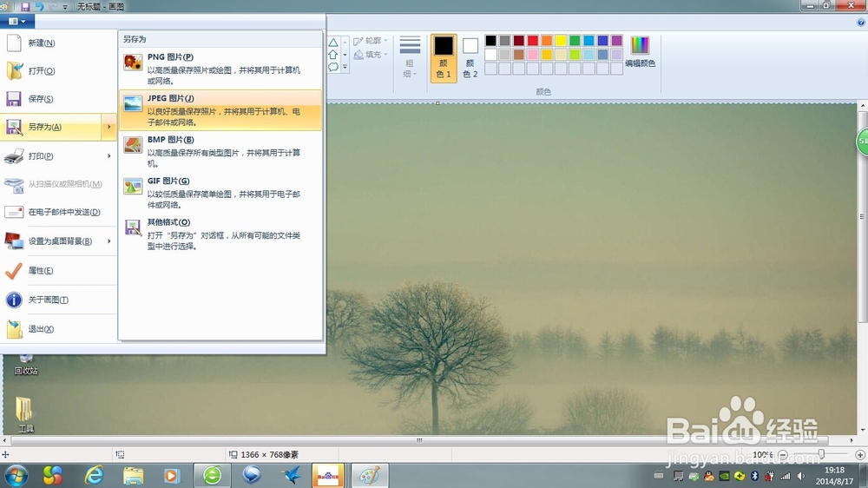Expand Set as desktop background submenu arrow
Viewport: 868px width, 488px height.
109,241
